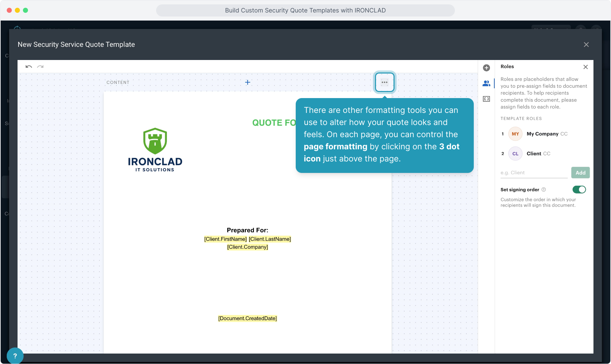Click the Add role button
The width and height of the screenshot is (611, 364).
pos(580,173)
